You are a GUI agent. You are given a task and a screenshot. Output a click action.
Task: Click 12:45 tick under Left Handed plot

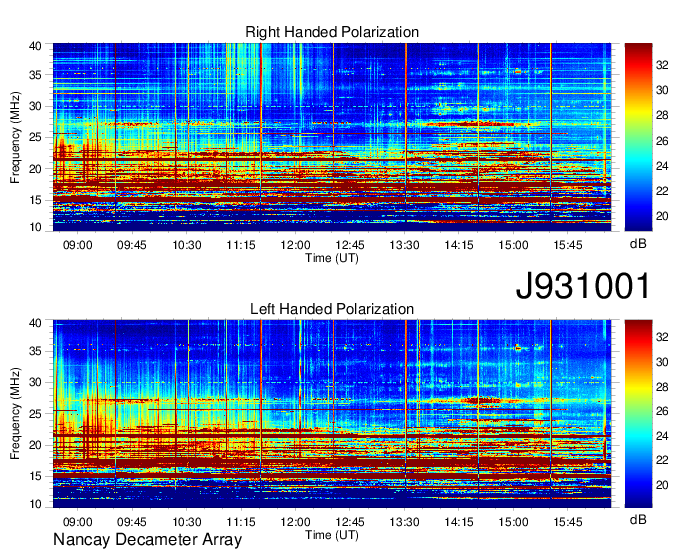[x=350, y=522]
